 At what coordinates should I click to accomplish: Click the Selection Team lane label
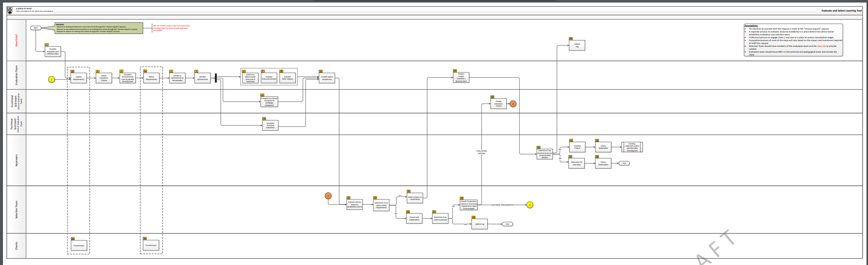tap(16, 210)
